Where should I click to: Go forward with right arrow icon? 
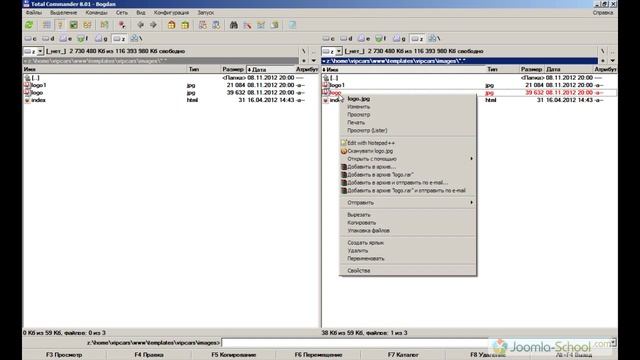coord(153,25)
